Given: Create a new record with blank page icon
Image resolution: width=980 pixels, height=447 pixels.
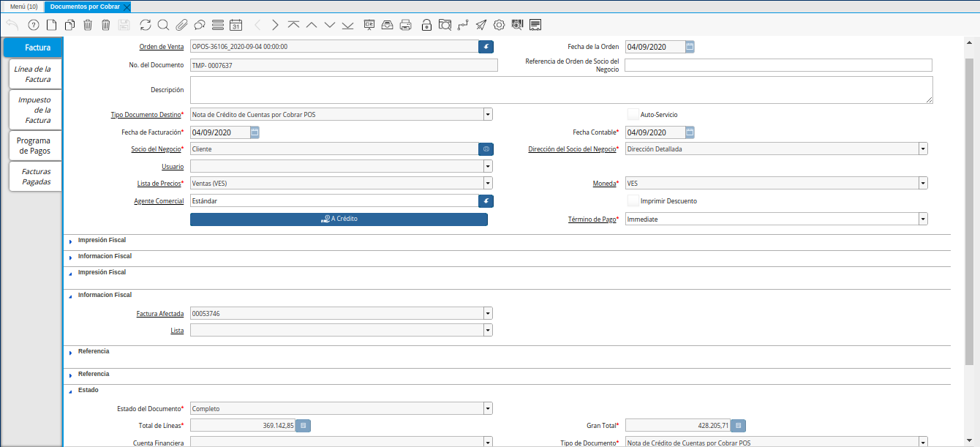Looking at the screenshot, I should coord(51,25).
